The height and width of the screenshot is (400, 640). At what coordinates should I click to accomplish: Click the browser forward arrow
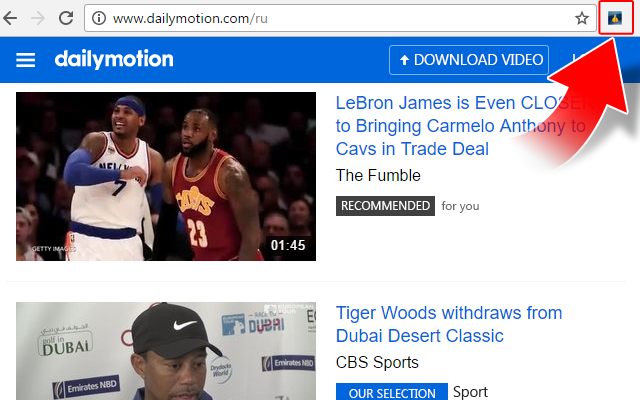coord(38,18)
